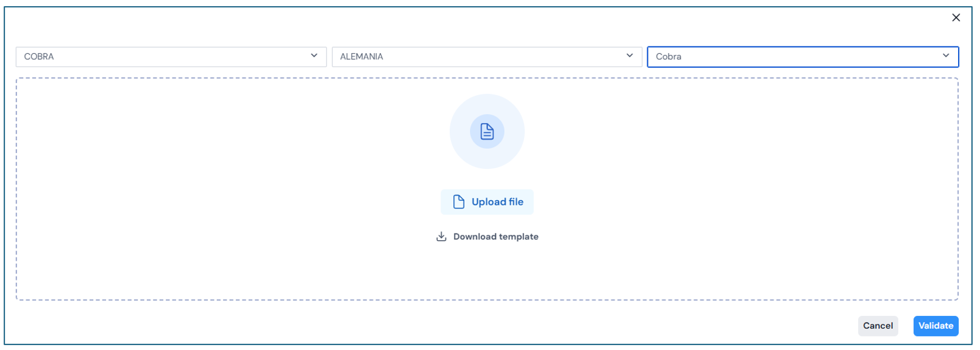Image resolution: width=980 pixels, height=350 pixels.
Task: Click the Cobra text in the highlighted field
Action: (669, 57)
